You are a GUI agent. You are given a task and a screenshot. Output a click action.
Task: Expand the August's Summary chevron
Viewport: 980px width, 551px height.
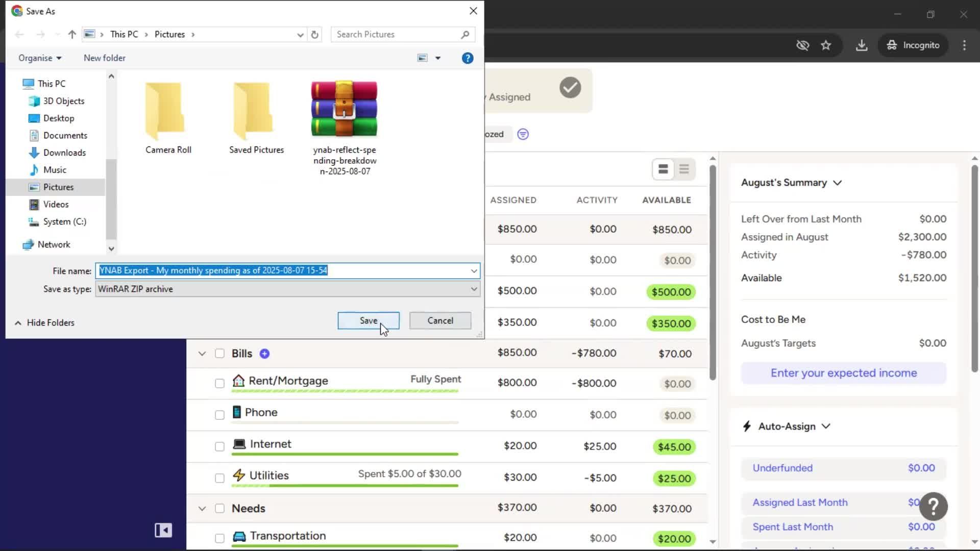click(x=837, y=183)
